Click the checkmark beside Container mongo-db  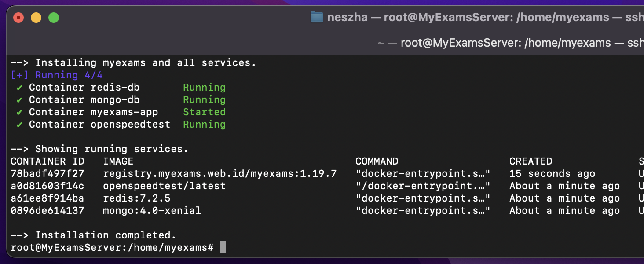click(19, 100)
